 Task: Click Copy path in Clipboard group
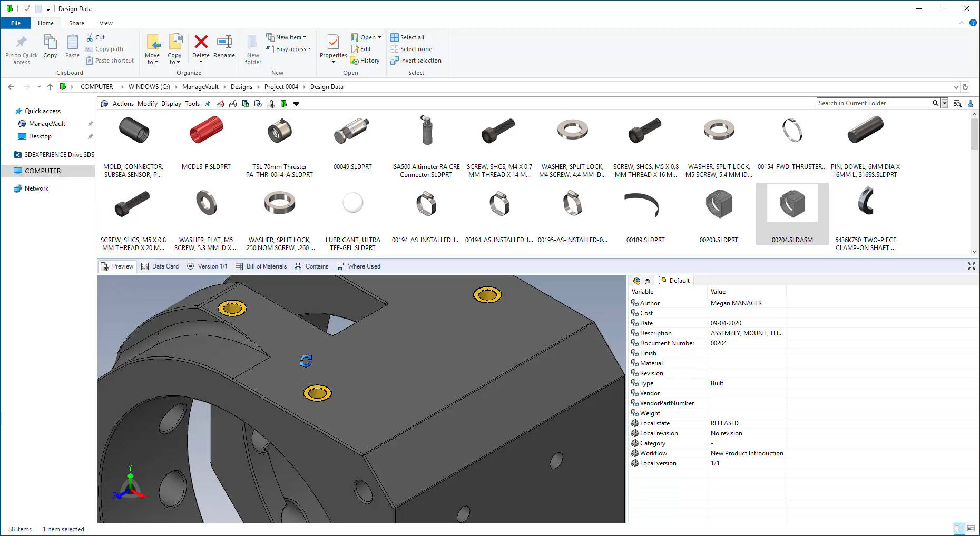pos(104,49)
